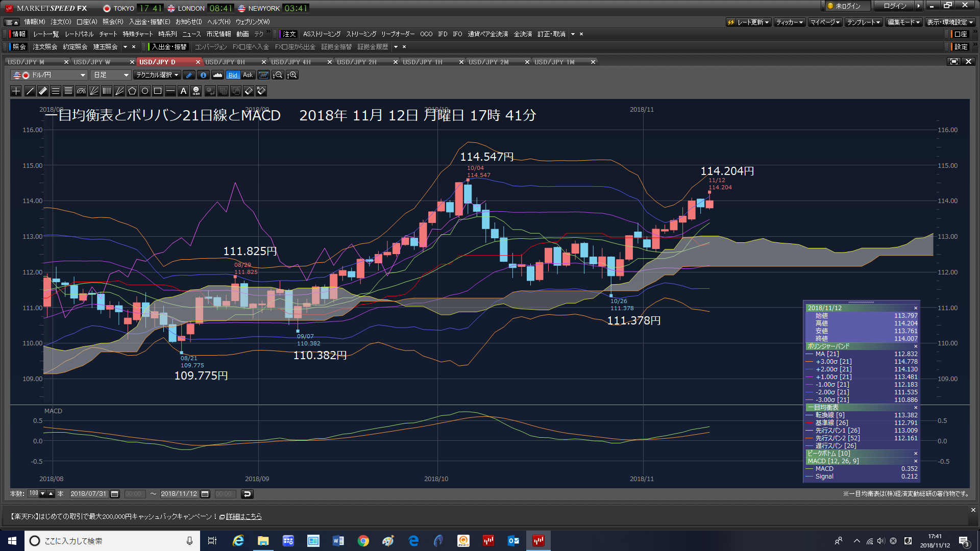980x551 pixels.
Task: Click the end date 2018/11/12 field
Action: pos(179,494)
